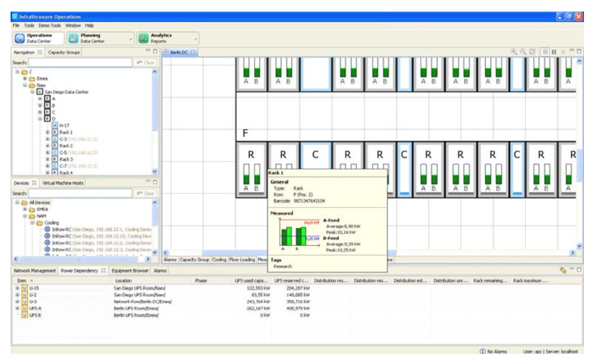This screenshot has width=594, height=364.
Task: Toggle the grid layout view button
Action: pos(545,52)
